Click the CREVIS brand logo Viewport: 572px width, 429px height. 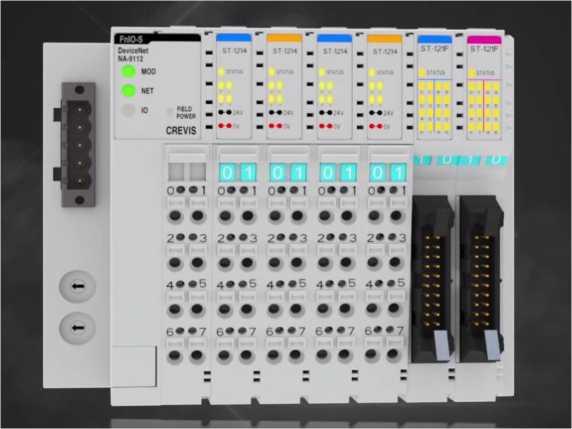pyautogui.click(x=181, y=131)
